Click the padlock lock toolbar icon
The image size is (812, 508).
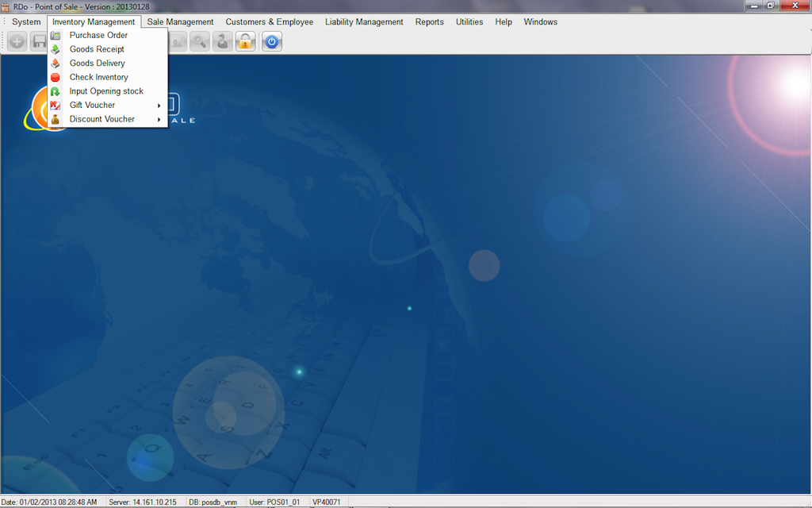(246, 41)
